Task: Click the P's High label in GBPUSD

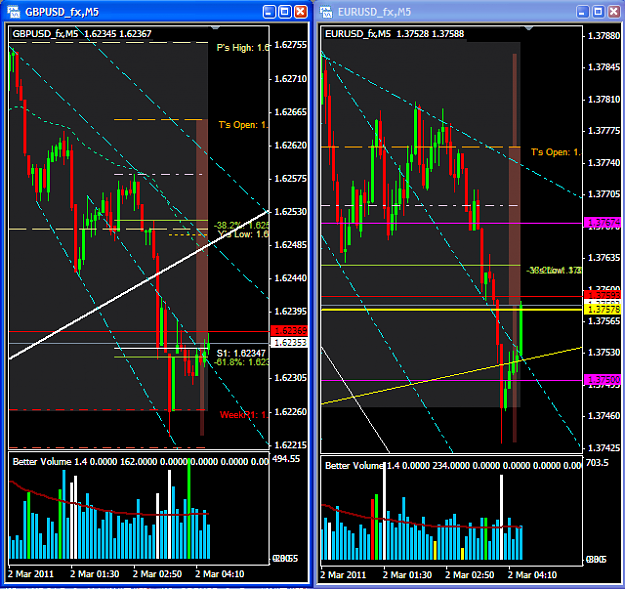Action: click(243, 48)
